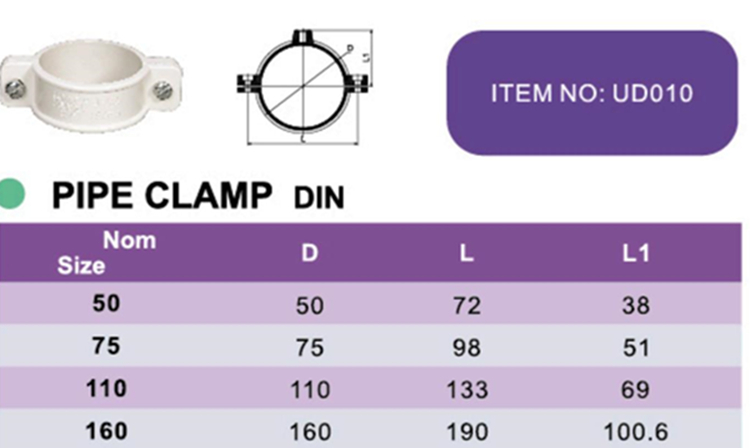The image size is (750, 448).
Task: Click the green circle bullet beside PIPE CLAMP
Action: (11, 193)
